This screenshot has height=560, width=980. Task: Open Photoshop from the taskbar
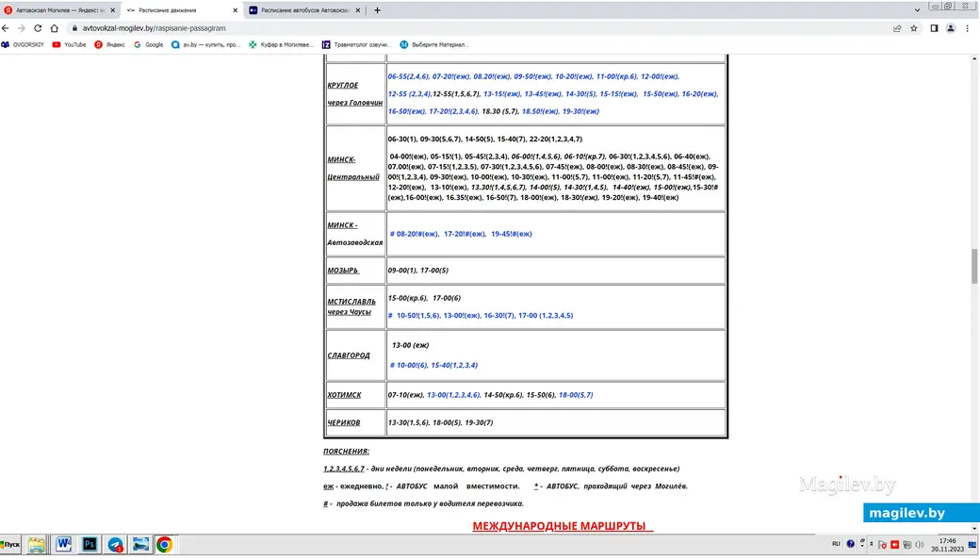[90, 544]
